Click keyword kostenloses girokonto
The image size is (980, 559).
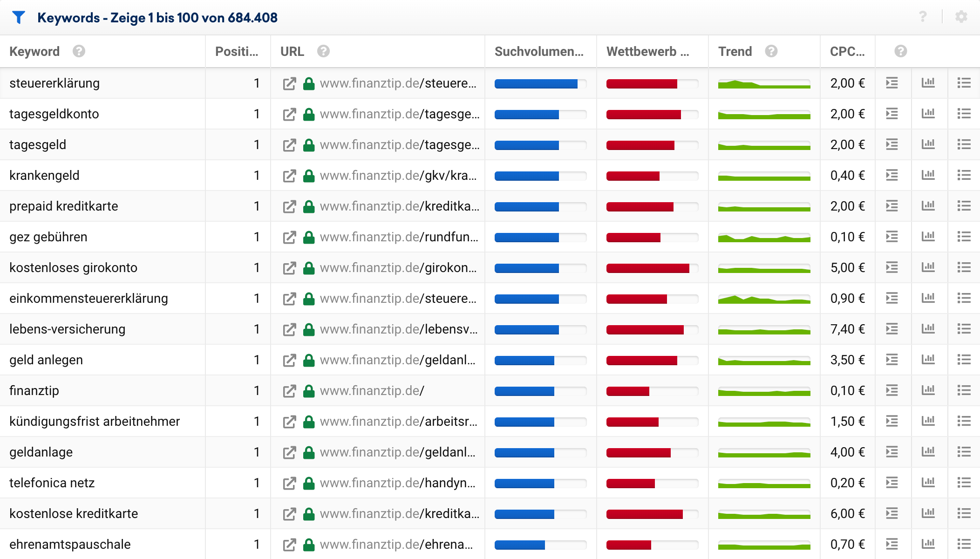pyautogui.click(x=73, y=268)
